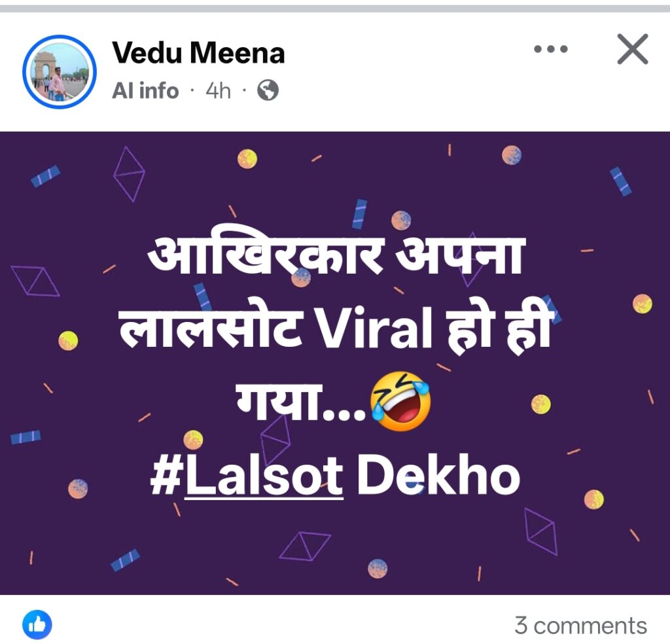The height and width of the screenshot is (644, 670).
Task: View the AI info label details
Action: tap(145, 91)
